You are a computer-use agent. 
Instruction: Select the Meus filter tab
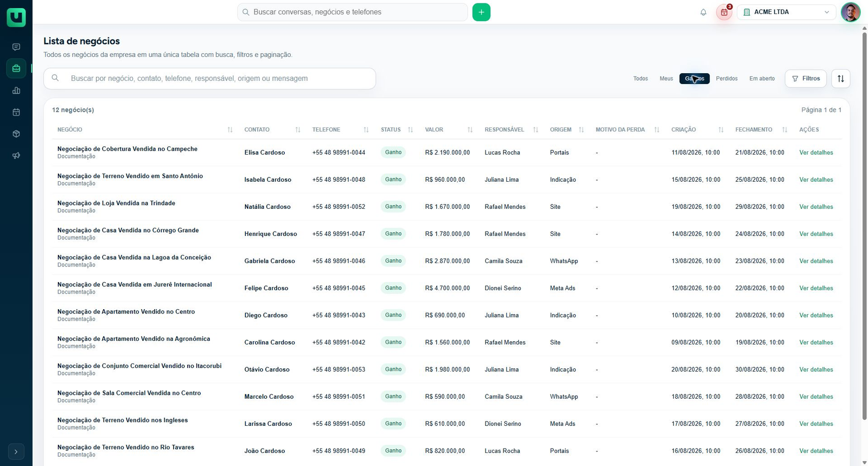coord(666,79)
